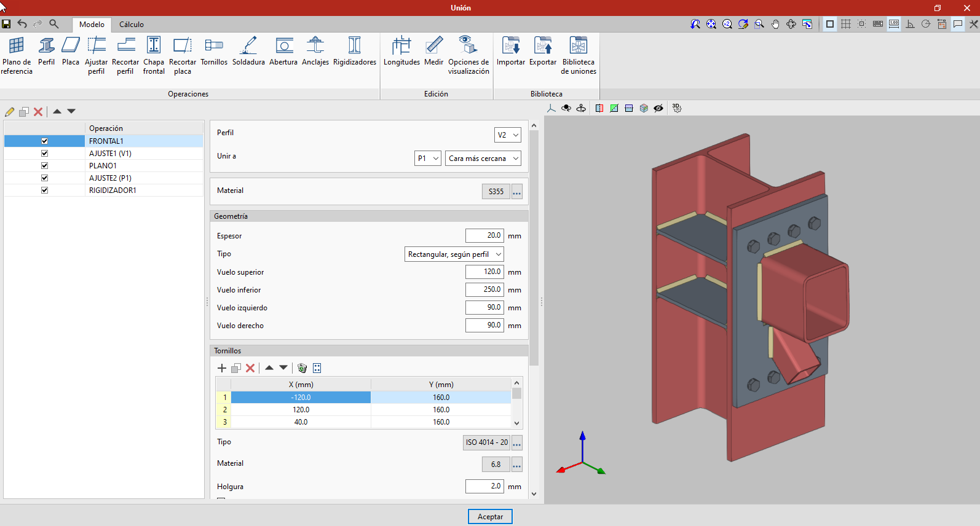Image resolution: width=980 pixels, height=526 pixels.
Task: Click the Holgura 2.0 input field
Action: pyautogui.click(x=484, y=486)
